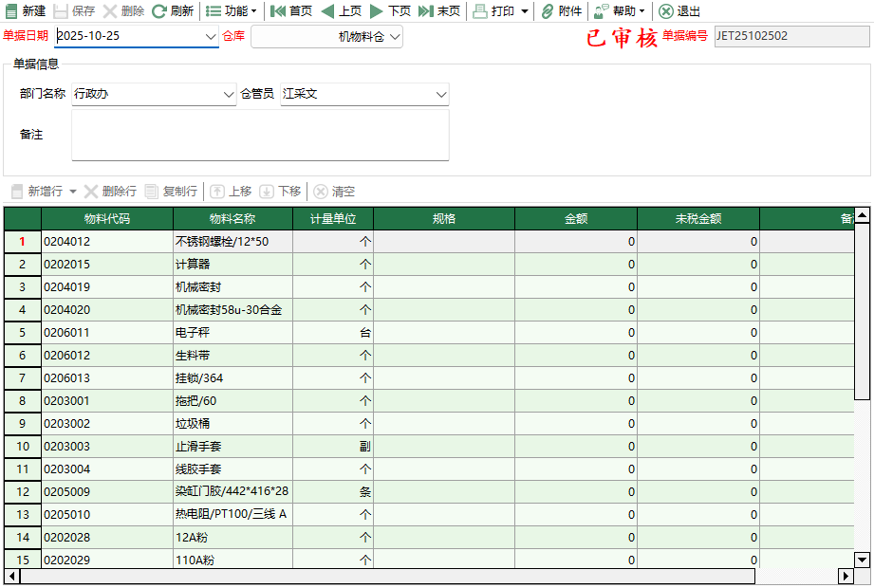Open the 部门名称 department dropdown
Image resolution: width=874 pixels, height=588 pixels.
[228, 95]
